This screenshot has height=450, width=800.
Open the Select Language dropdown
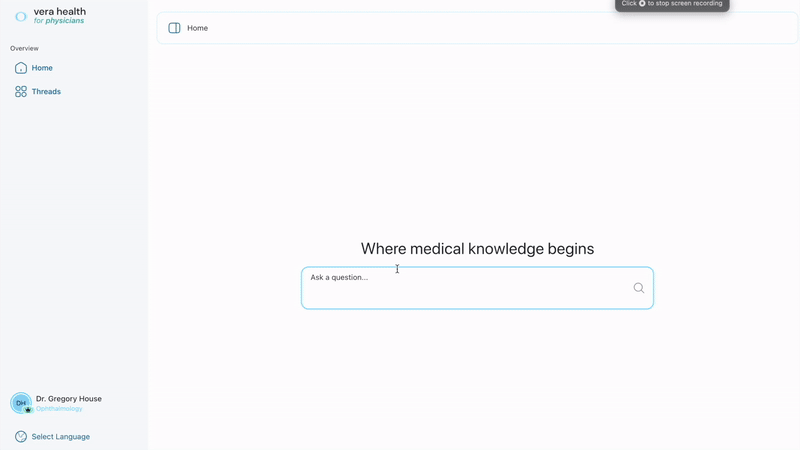(60, 437)
